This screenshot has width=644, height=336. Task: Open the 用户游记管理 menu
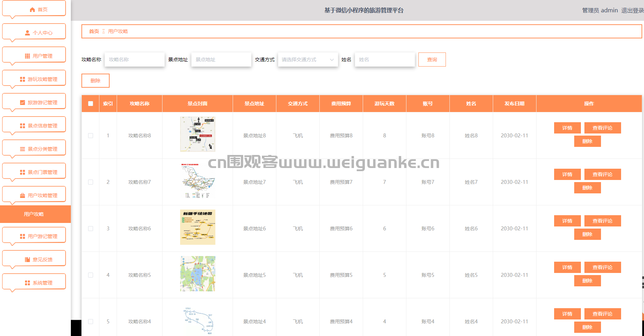[x=34, y=236]
